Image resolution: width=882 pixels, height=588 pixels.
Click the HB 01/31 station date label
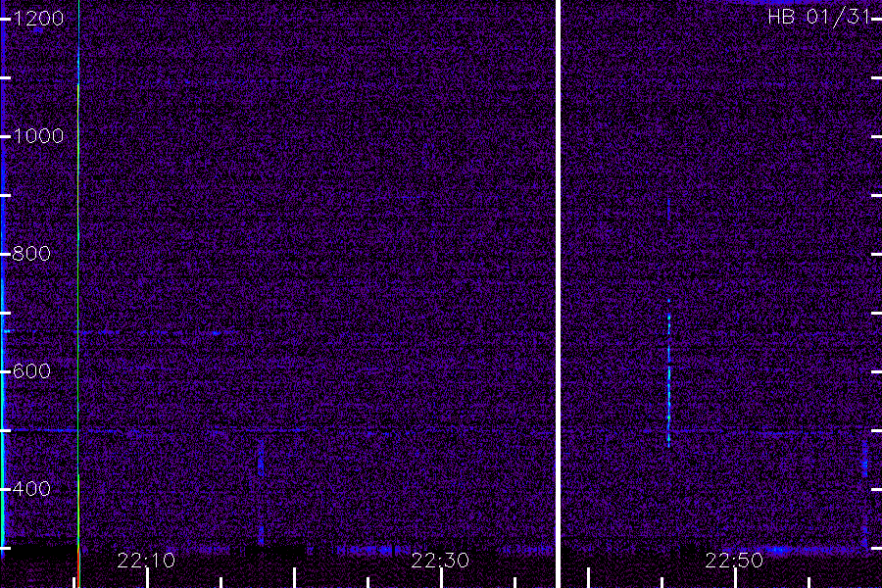(818, 17)
